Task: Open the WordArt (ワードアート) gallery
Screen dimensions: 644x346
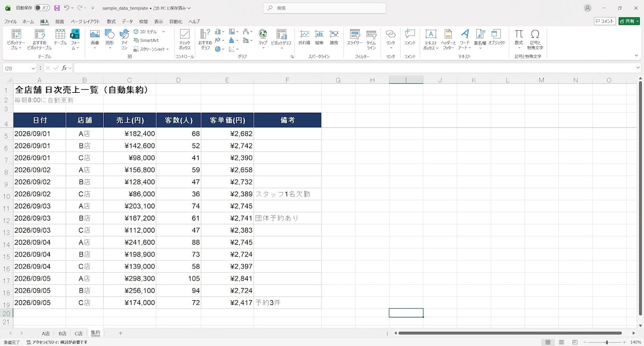Action: (x=465, y=40)
